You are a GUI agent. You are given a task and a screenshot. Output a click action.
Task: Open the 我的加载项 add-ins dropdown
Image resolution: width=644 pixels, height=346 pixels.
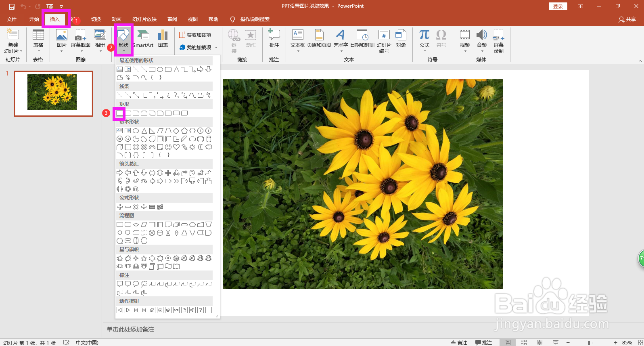(x=216, y=48)
